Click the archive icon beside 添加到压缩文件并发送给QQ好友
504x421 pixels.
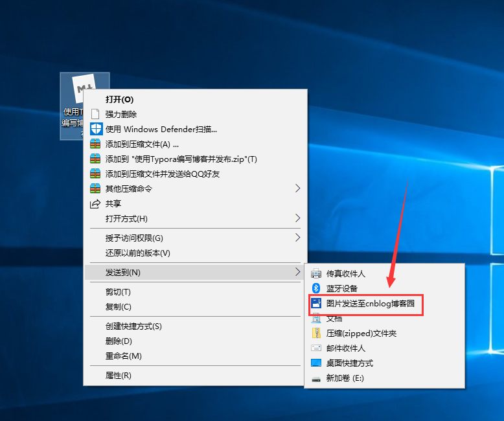(95, 174)
